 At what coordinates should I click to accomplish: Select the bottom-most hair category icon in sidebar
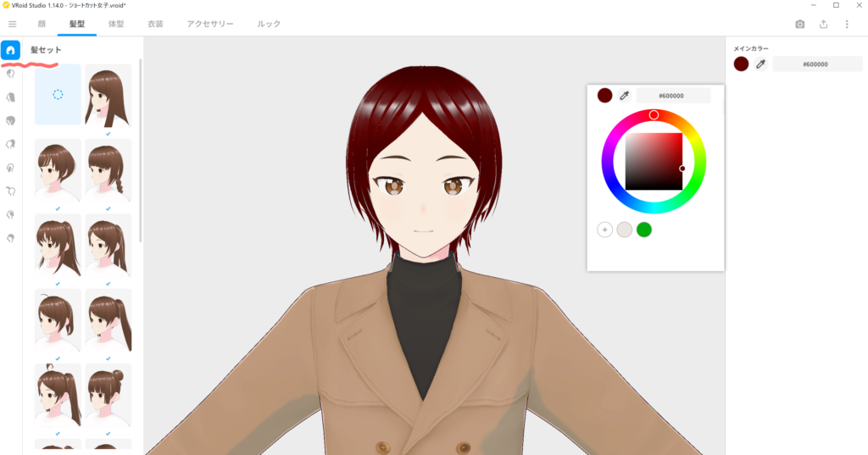[x=11, y=239]
